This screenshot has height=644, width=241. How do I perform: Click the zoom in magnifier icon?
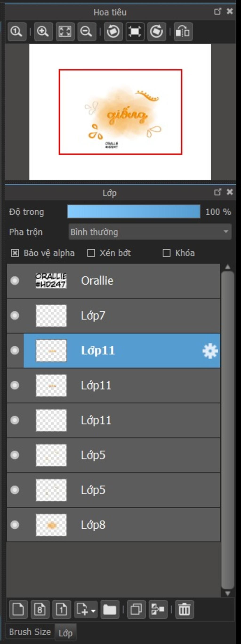click(x=43, y=32)
